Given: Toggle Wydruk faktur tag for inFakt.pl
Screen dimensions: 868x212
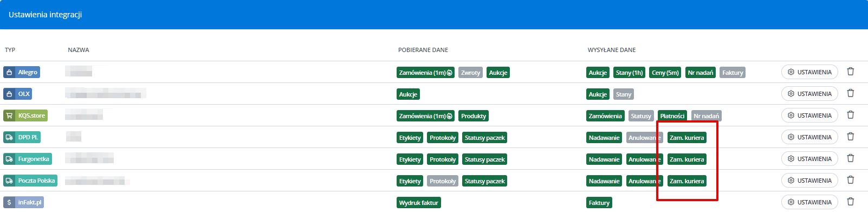Looking at the screenshot, I should click(x=418, y=203).
